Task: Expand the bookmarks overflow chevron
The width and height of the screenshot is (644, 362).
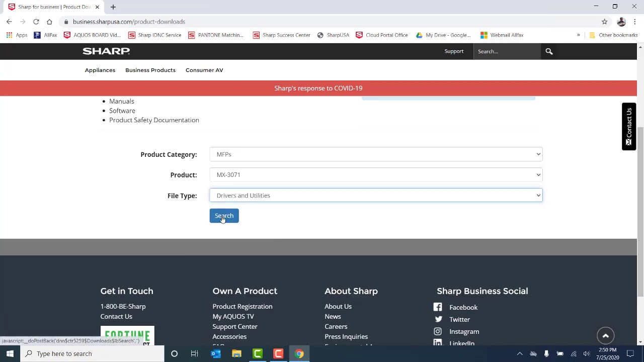Action: point(578,35)
